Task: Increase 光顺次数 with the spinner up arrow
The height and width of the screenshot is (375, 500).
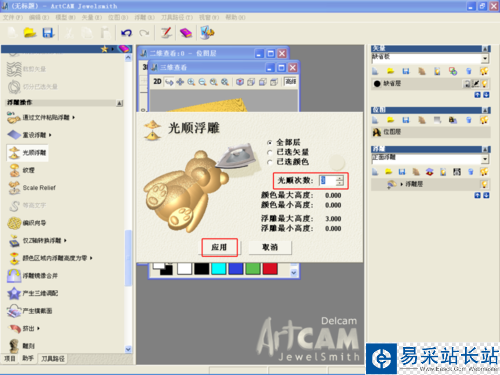Action: pos(340,178)
